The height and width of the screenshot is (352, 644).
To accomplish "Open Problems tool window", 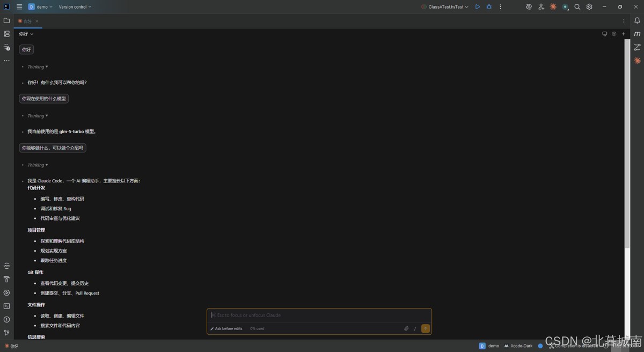I will point(6,319).
